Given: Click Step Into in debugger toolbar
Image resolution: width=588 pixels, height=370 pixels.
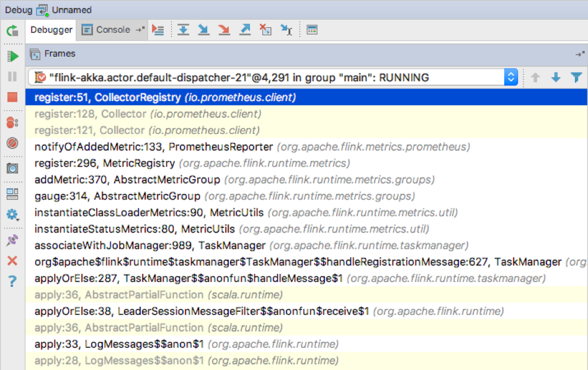Looking at the screenshot, I should point(203,30).
